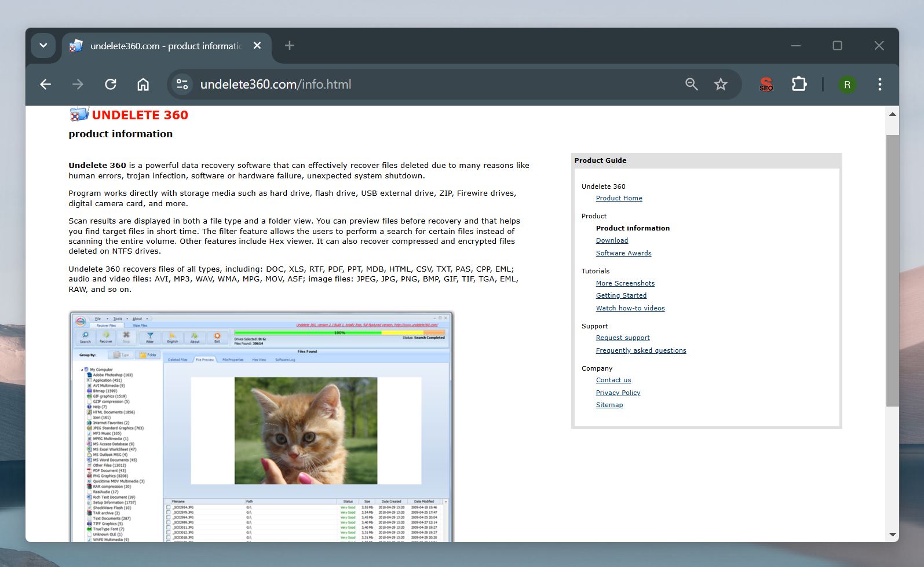The image size is (924, 567).
Task: Click the Support section label
Action: (594, 326)
